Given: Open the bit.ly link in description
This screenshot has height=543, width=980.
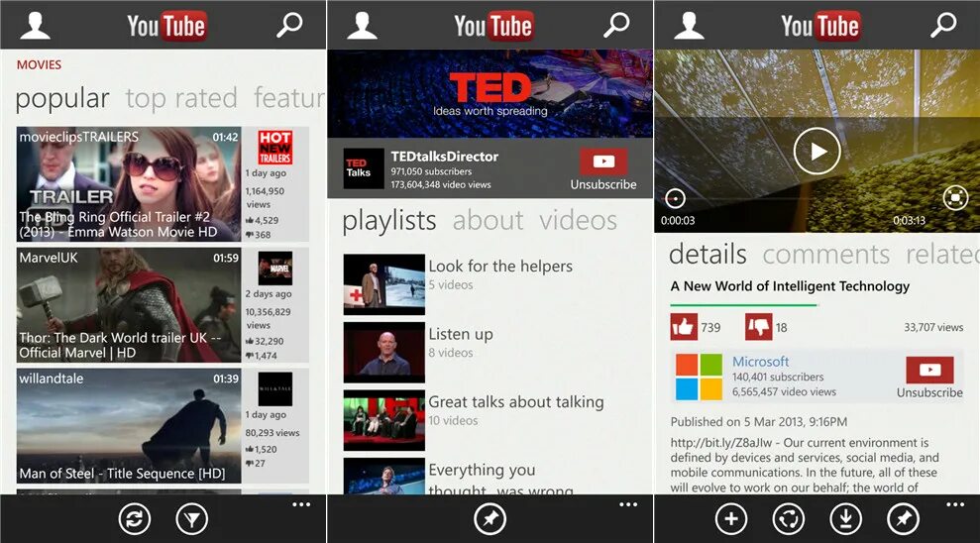Looking at the screenshot, I should pos(720,442).
